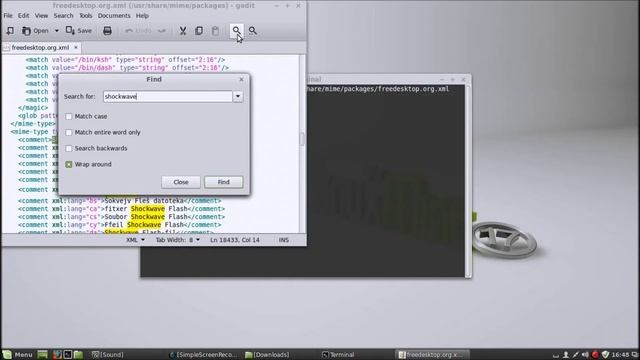The image size is (640, 360).
Task: Click the Close button in Find dialog
Action: coord(181,182)
